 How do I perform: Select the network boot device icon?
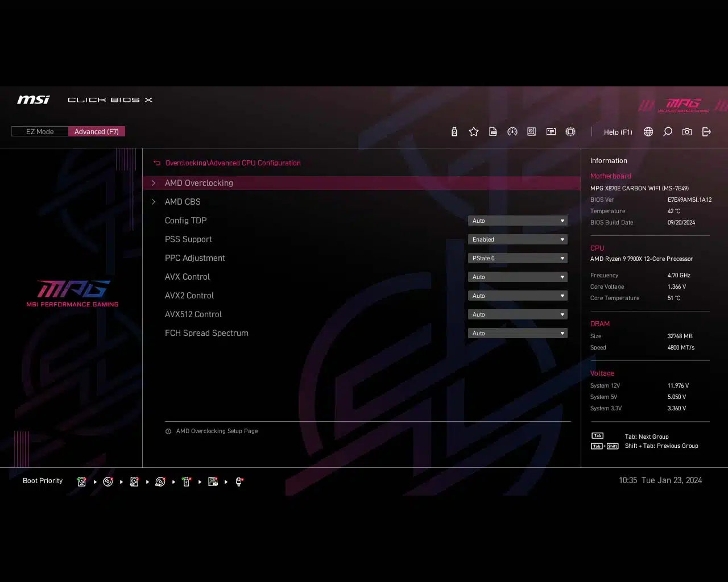point(239,481)
